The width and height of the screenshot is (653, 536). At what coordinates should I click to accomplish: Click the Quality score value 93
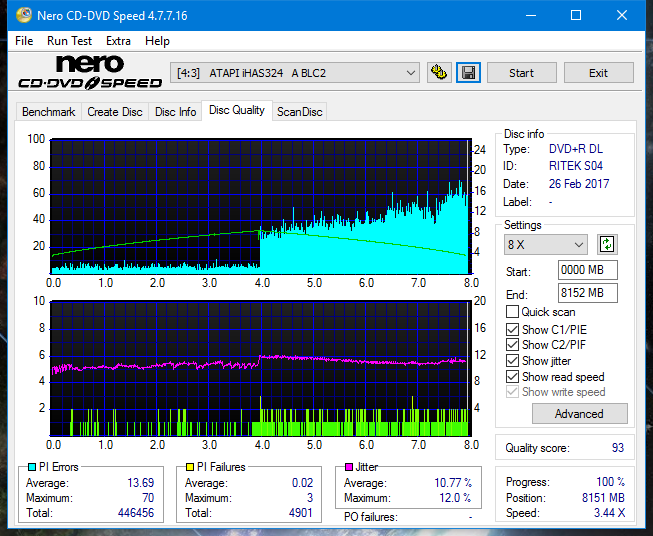pyautogui.click(x=618, y=448)
